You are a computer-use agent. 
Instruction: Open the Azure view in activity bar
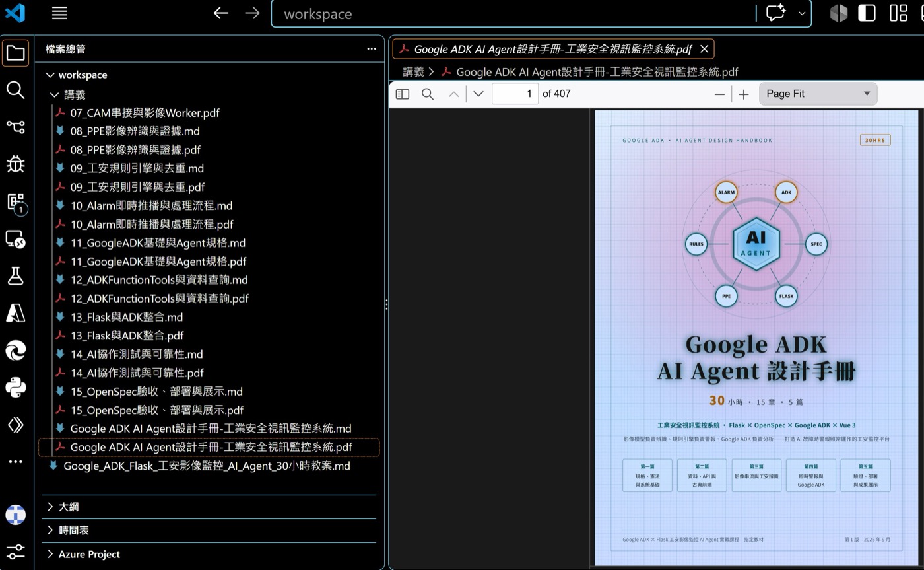click(16, 313)
